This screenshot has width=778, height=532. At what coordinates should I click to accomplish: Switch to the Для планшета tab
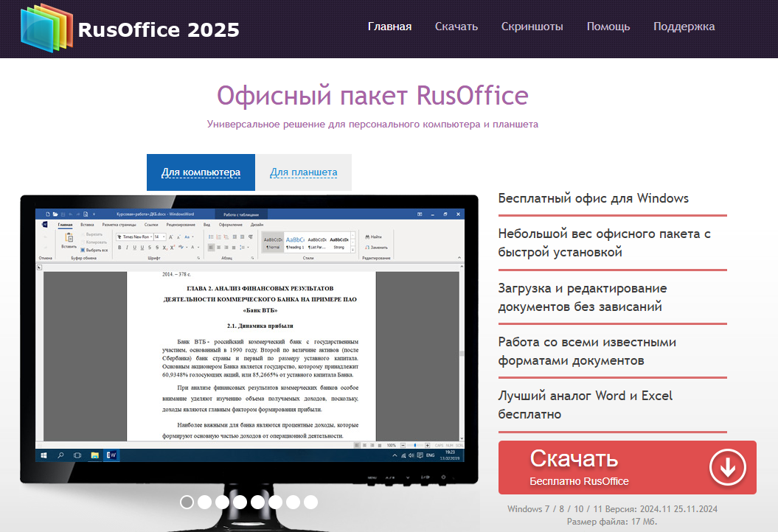[x=304, y=172]
